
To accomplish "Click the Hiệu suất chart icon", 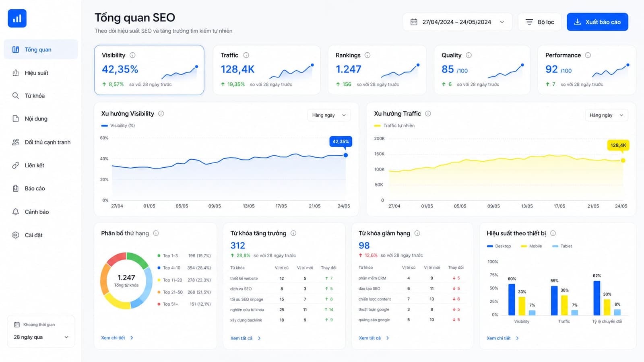I will point(16,73).
